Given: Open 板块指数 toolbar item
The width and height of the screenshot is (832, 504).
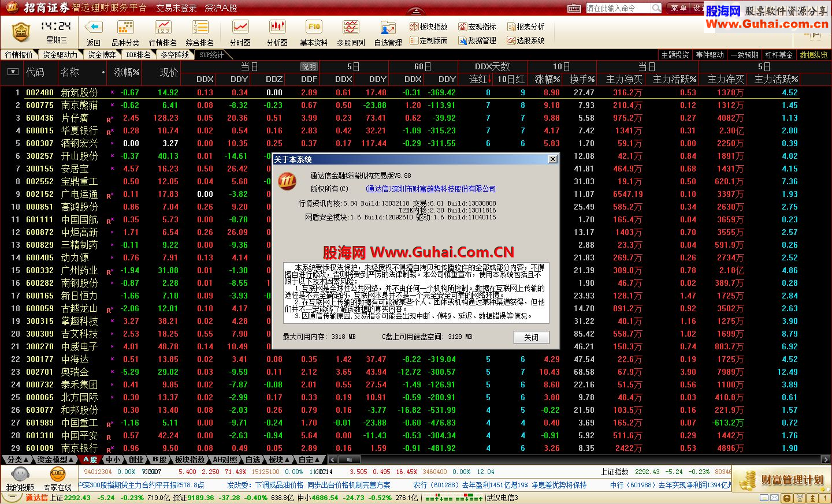Looking at the screenshot, I should point(429,27).
